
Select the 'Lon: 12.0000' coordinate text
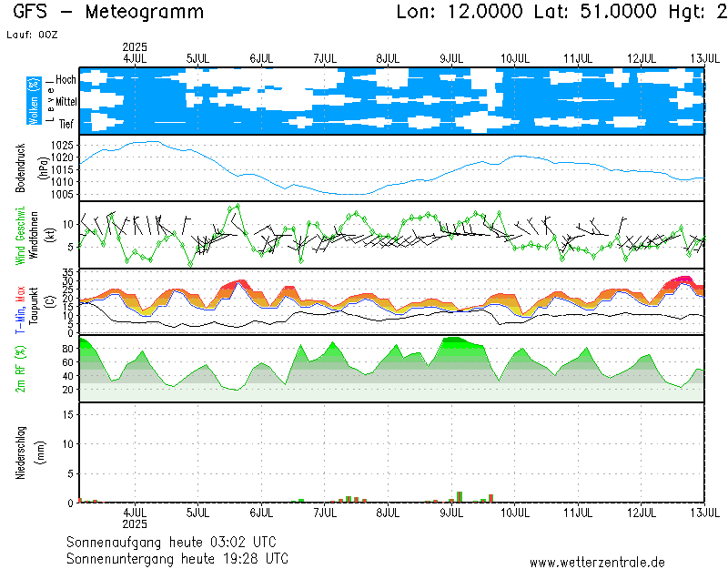coord(460,12)
